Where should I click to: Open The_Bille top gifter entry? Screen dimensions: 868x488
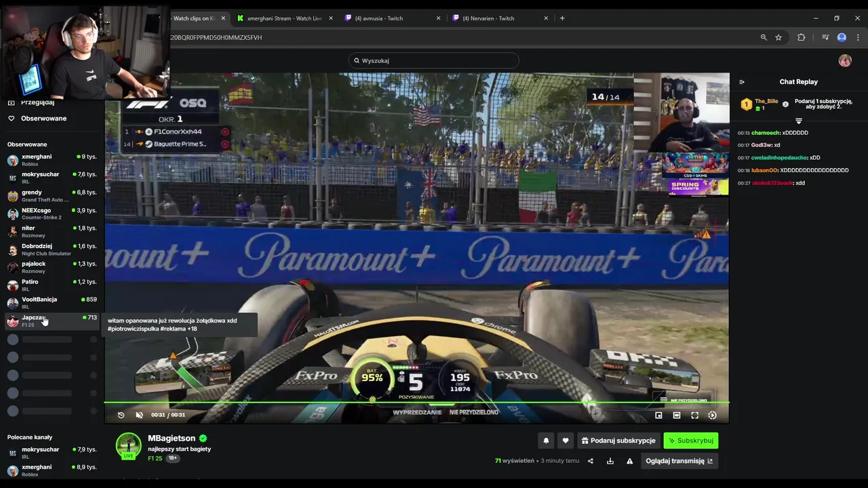click(761, 104)
